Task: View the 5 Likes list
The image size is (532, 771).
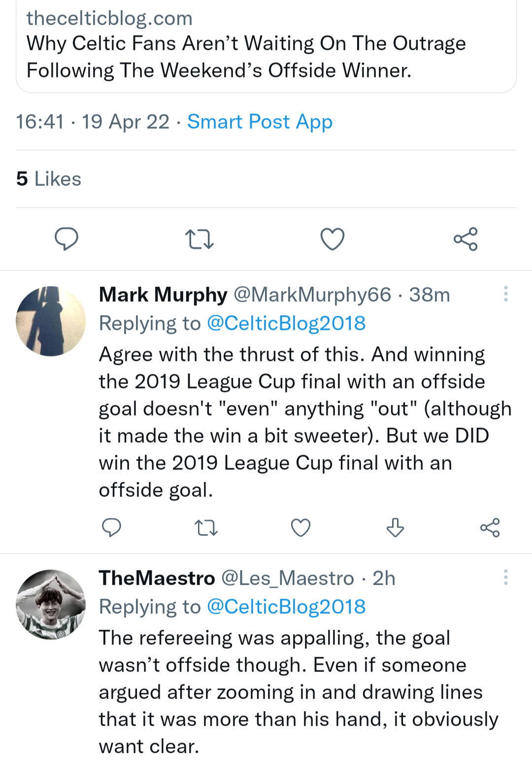Action: tap(49, 179)
